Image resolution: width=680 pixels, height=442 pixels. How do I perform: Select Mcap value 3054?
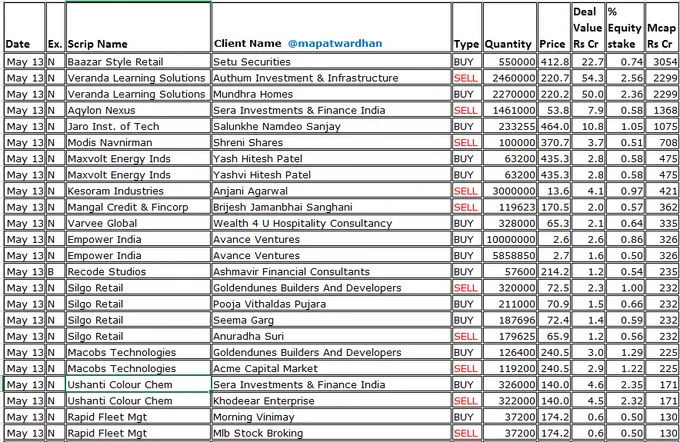pyautogui.click(x=662, y=62)
